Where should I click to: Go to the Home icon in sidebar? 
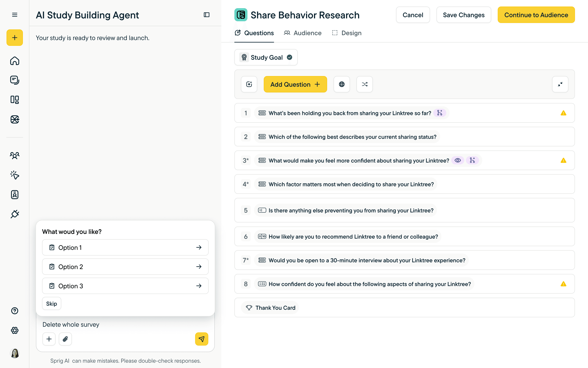(14, 61)
